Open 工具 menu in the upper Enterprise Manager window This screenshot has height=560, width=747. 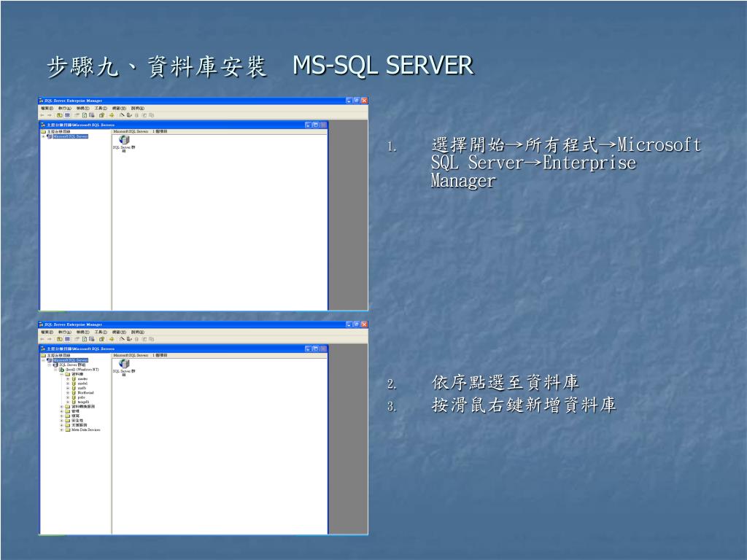click(101, 109)
